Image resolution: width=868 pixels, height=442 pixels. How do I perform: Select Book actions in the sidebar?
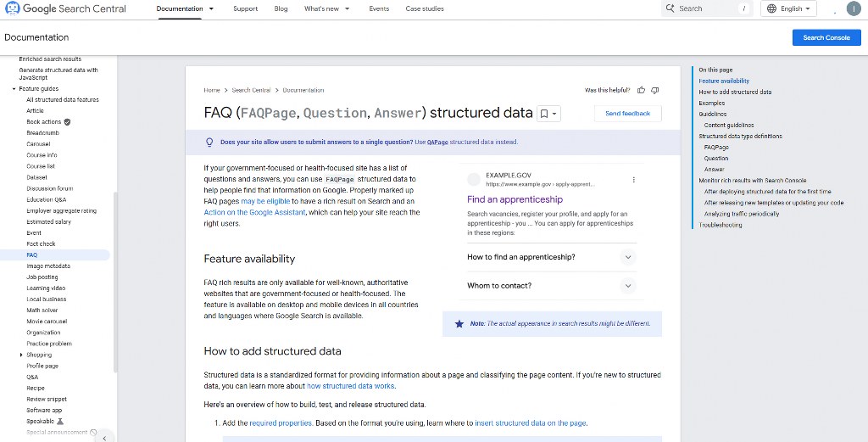(44, 122)
